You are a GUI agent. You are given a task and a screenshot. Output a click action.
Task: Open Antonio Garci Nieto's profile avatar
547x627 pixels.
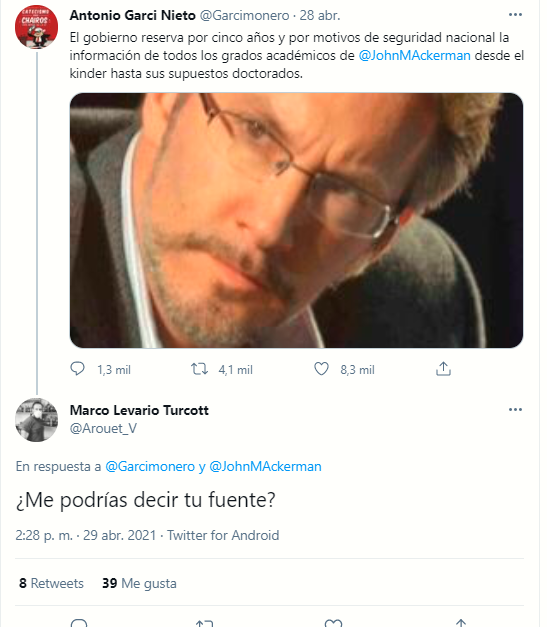[36, 27]
